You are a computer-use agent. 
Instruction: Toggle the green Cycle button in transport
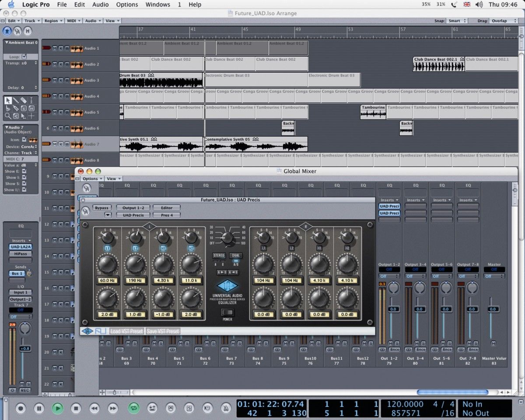click(133, 409)
